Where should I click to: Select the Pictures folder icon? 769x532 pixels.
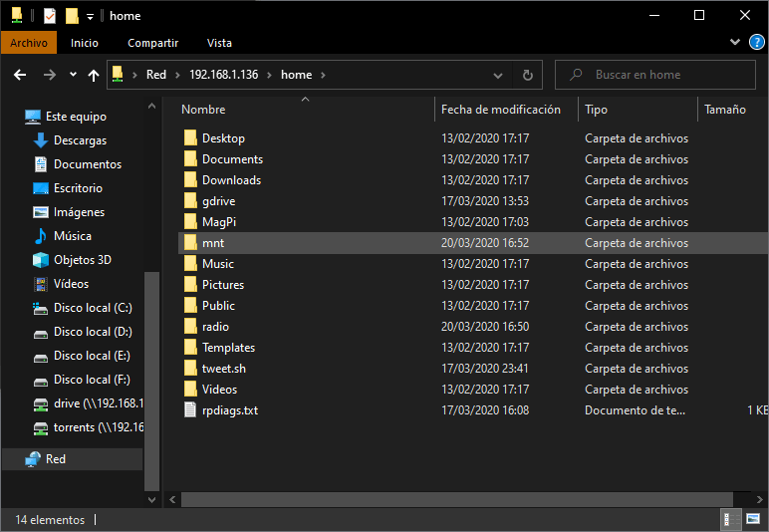190,284
